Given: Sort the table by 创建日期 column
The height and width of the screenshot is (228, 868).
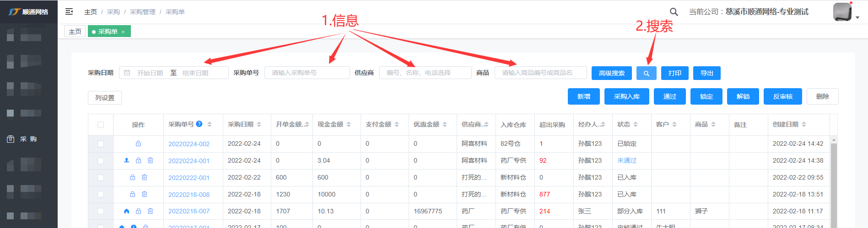Looking at the screenshot, I should tap(804, 124).
